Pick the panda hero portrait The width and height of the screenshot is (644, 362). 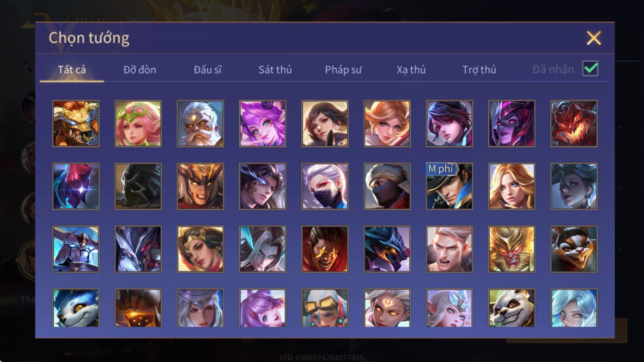tap(511, 308)
